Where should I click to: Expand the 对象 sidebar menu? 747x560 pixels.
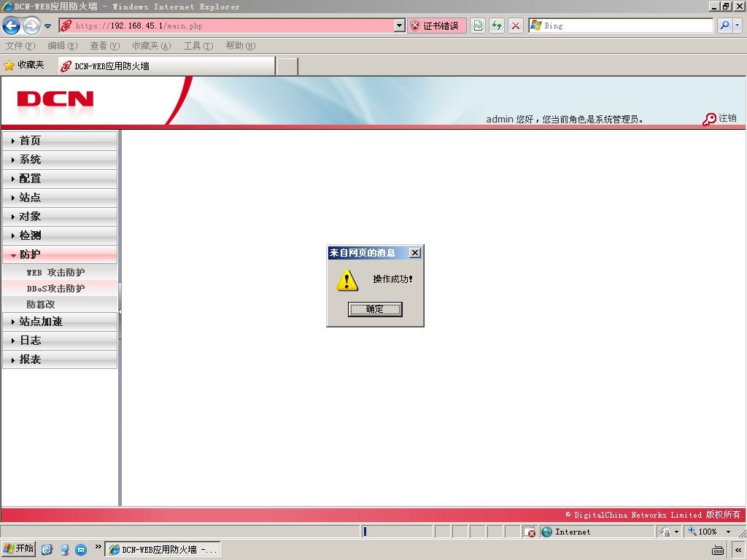(x=60, y=217)
